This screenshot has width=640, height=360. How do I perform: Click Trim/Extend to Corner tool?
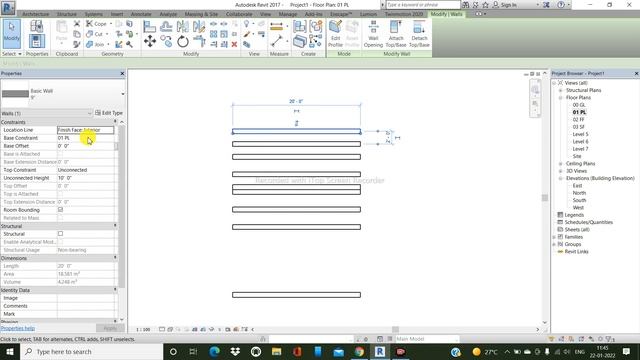(x=199, y=41)
